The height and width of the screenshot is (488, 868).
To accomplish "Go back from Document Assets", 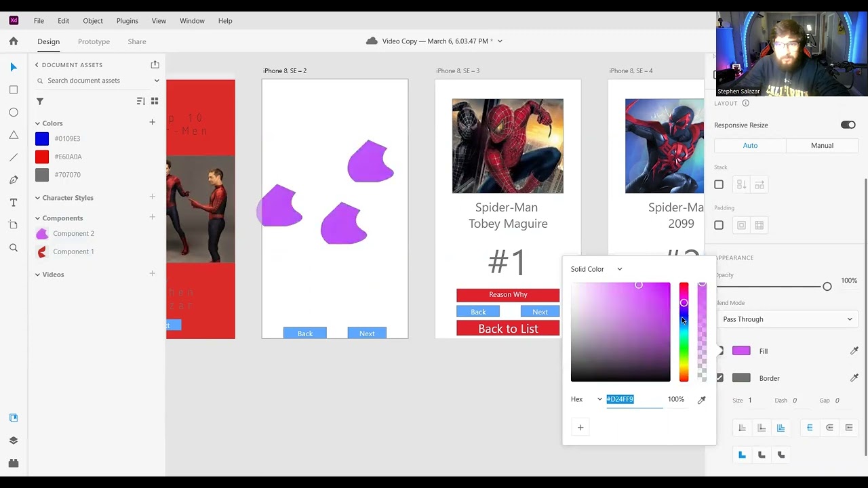I will (37, 65).
